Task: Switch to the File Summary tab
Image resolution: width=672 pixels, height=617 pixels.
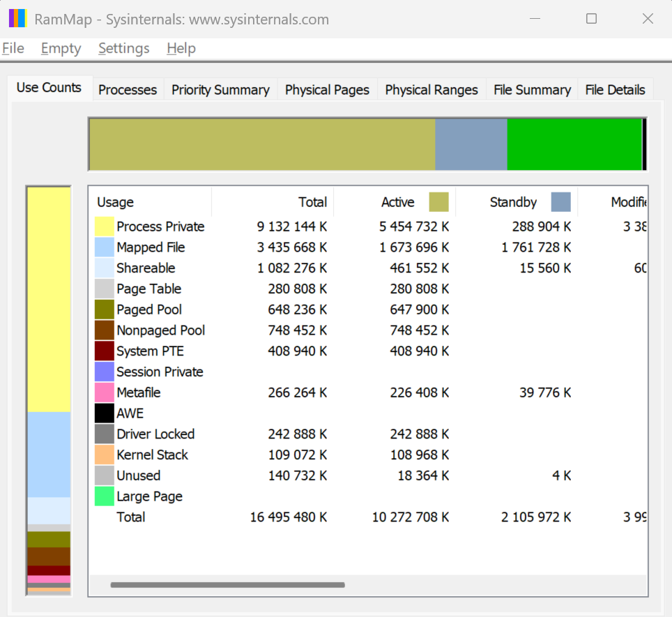Action: coord(532,89)
